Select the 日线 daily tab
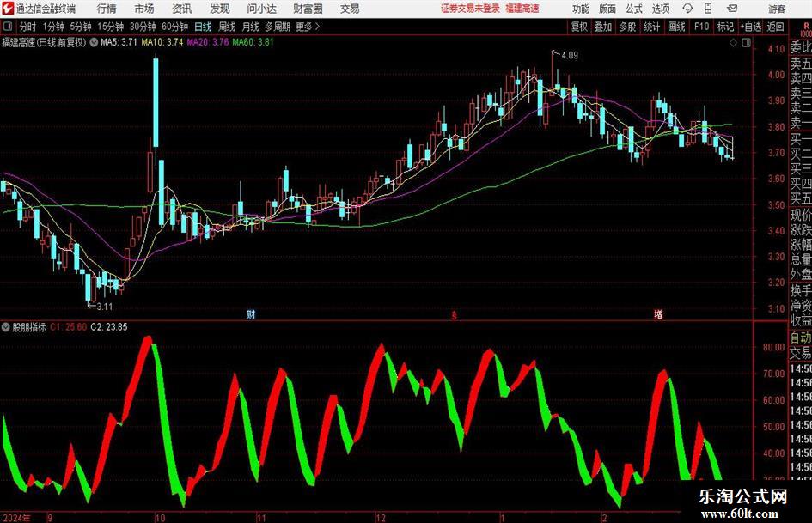 [x=203, y=27]
